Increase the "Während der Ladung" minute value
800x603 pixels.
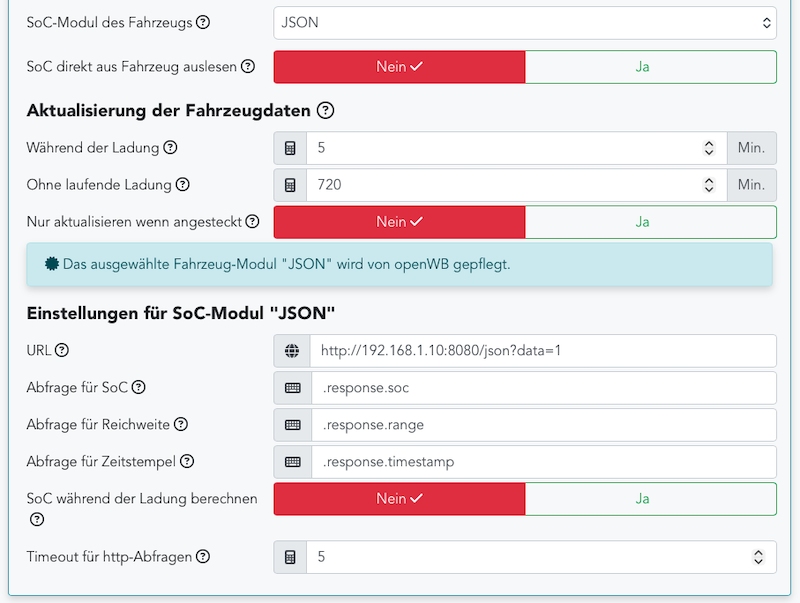click(x=708, y=142)
